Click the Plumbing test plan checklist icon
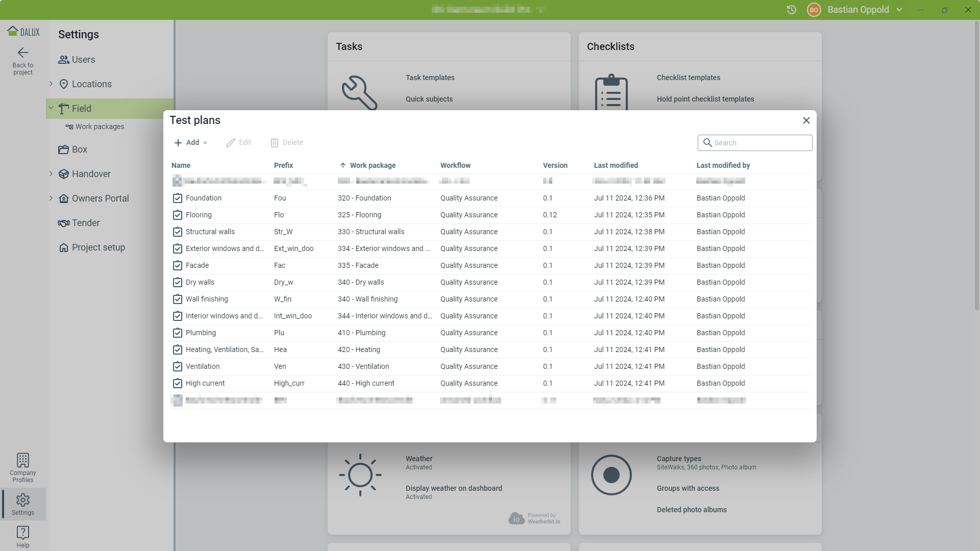Viewport: 980px width, 551px height. coord(178,333)
